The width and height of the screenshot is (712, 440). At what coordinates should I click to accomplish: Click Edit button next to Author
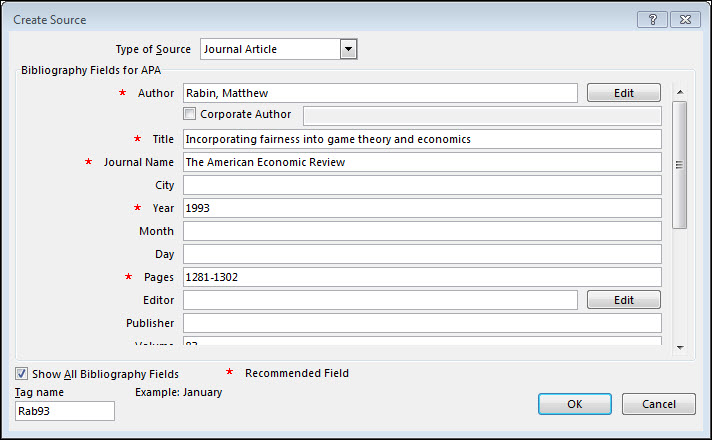tap(623, 93)
